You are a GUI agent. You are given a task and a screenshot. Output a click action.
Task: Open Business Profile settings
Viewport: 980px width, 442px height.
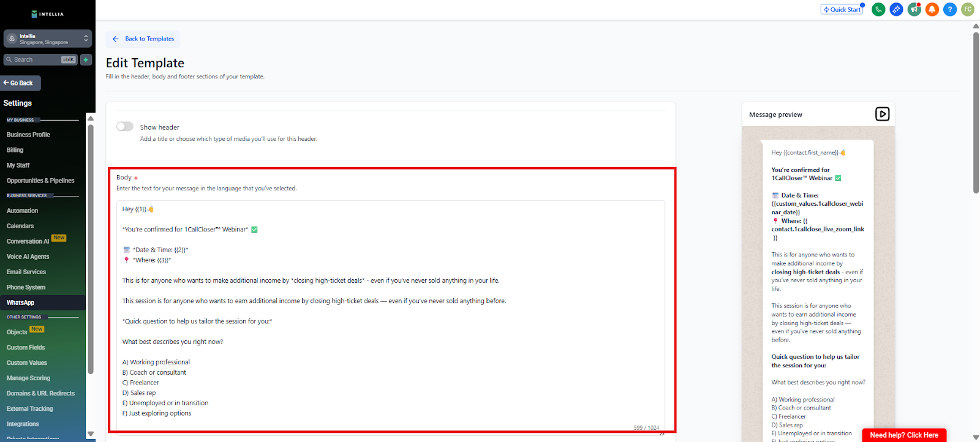click(x=28, y=135)
